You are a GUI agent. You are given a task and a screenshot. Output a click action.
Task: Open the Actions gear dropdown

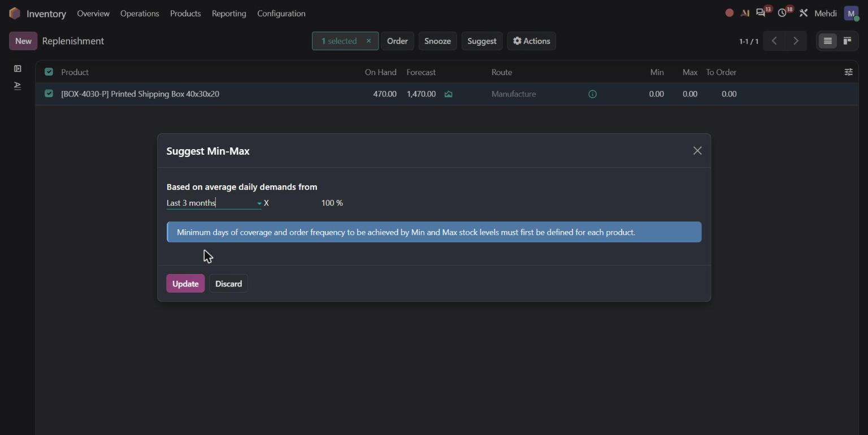click(x=531, y=41)
